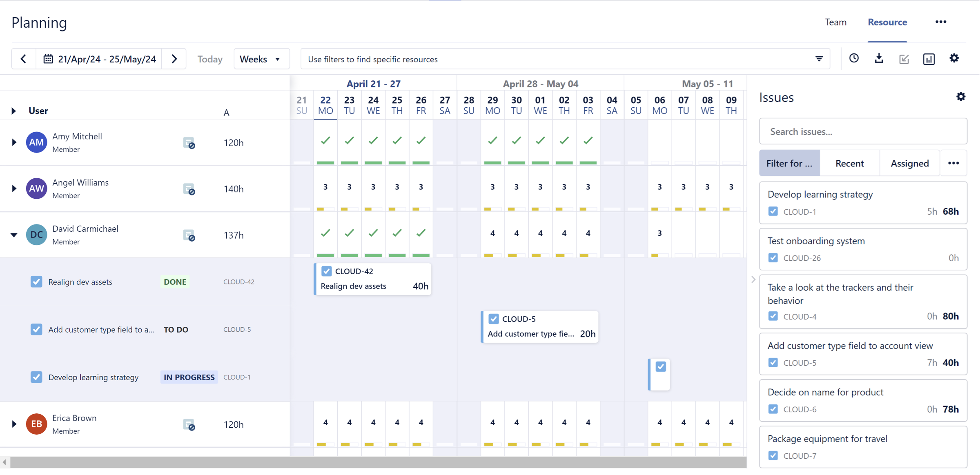Select the Assigned issues tab

[x=909, y=163]
